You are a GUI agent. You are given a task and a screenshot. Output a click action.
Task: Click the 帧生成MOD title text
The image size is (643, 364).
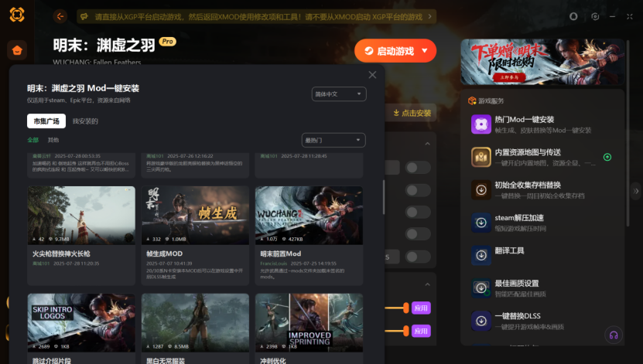[x=165, y=253]
